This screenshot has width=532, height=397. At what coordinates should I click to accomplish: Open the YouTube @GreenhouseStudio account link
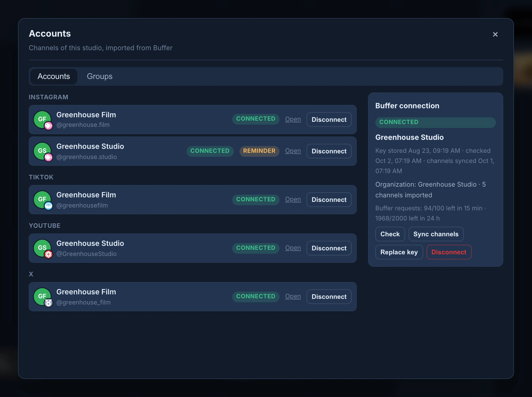[293, 248]
